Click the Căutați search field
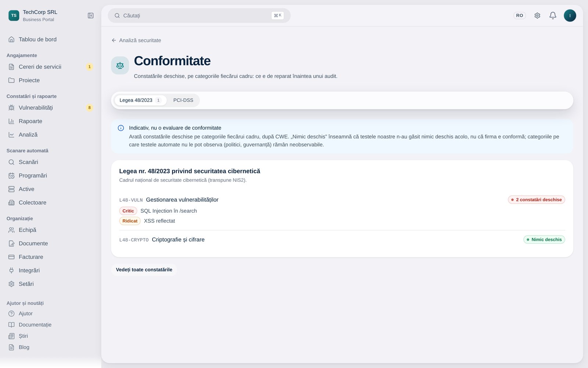This screenshot has height=368, width=588. [199, 15]
